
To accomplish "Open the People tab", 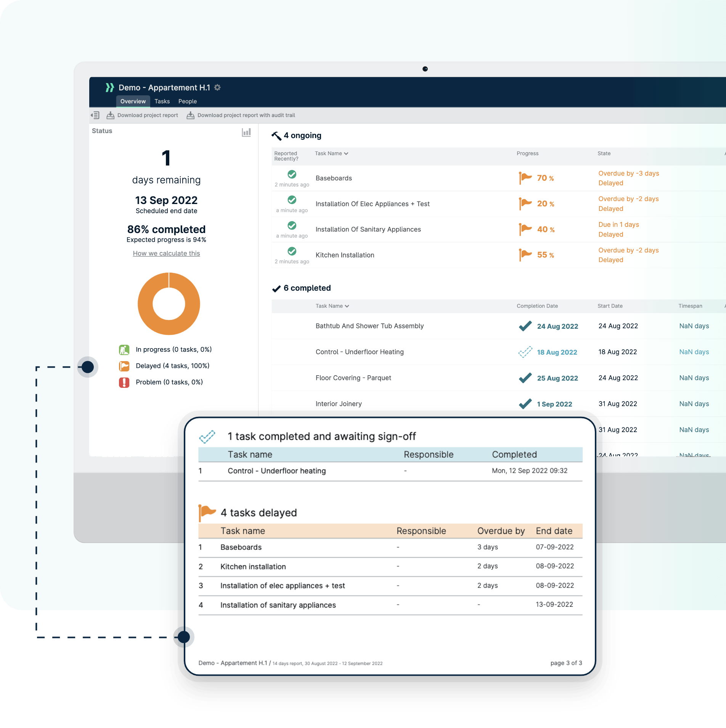I will click(188, 101).
